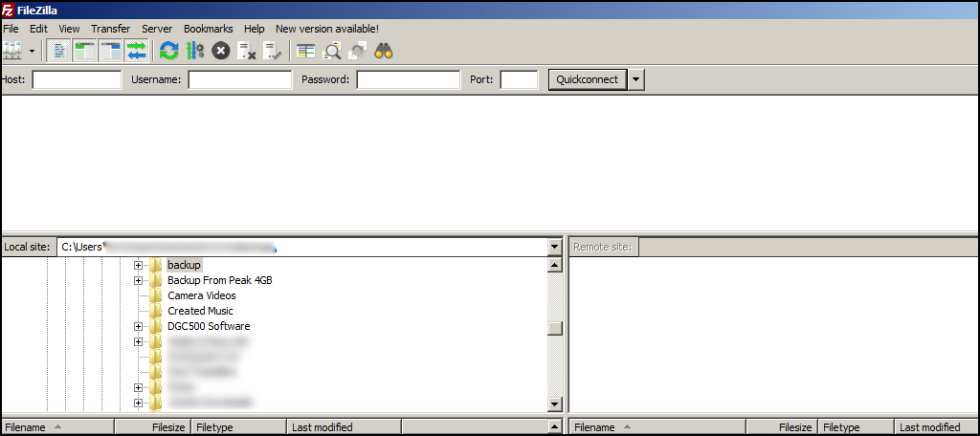The image size is (980, 436).
Task: Open the Server menu
Action: tap(157, 29)
